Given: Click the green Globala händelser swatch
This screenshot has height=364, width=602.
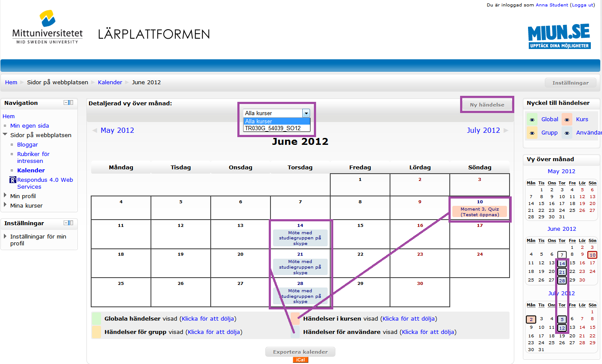Looking at the screenshot, I should click(x=96, y=318).
